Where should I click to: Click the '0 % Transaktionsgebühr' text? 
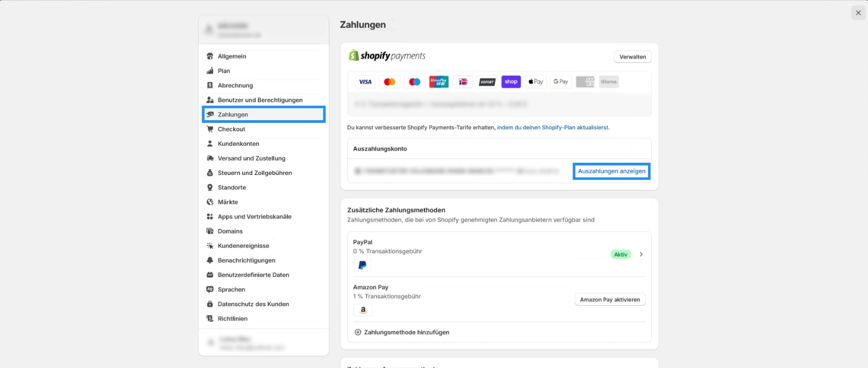pyautogui.click(x=388, y=252)
